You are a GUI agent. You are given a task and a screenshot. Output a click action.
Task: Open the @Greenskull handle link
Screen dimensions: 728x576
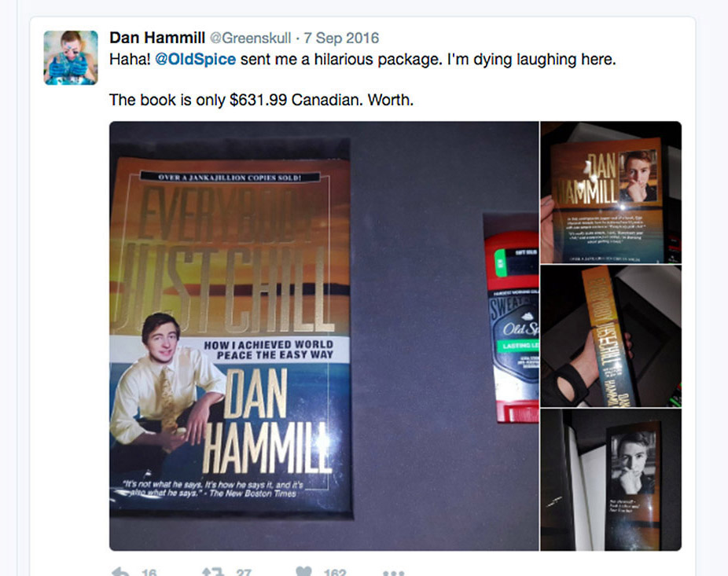click(x=251, y=38)
